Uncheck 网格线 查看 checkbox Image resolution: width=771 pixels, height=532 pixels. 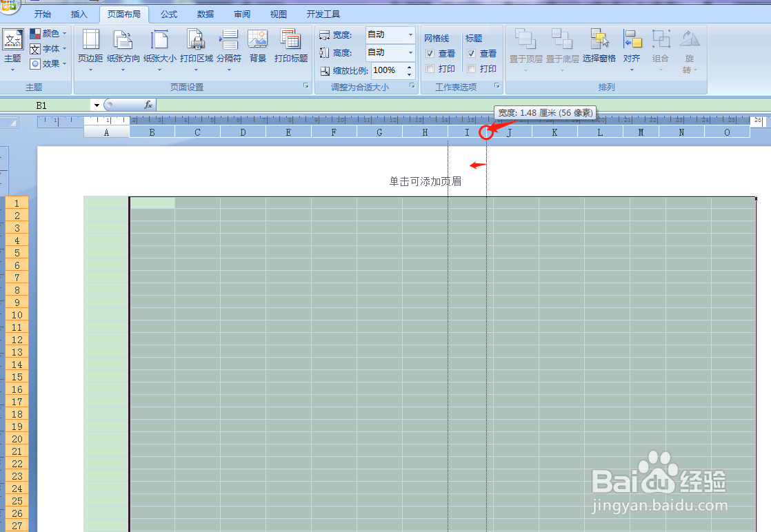pos(429,53)
